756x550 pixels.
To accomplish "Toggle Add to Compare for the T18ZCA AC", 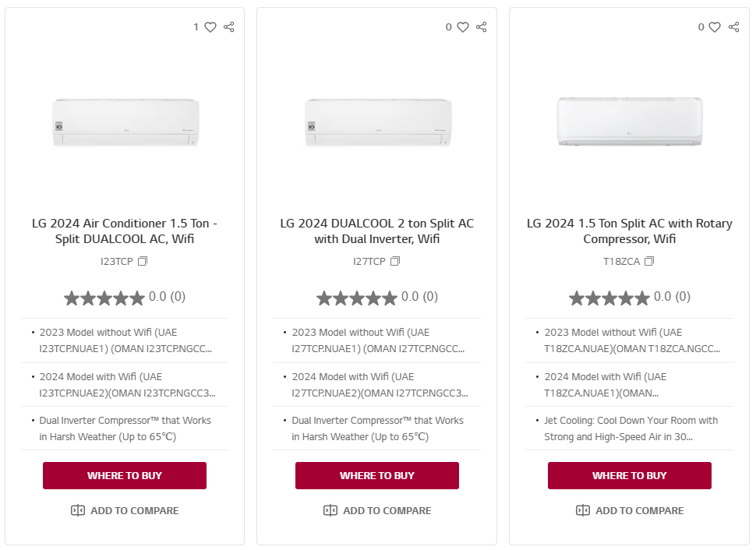I will [630, 511].
